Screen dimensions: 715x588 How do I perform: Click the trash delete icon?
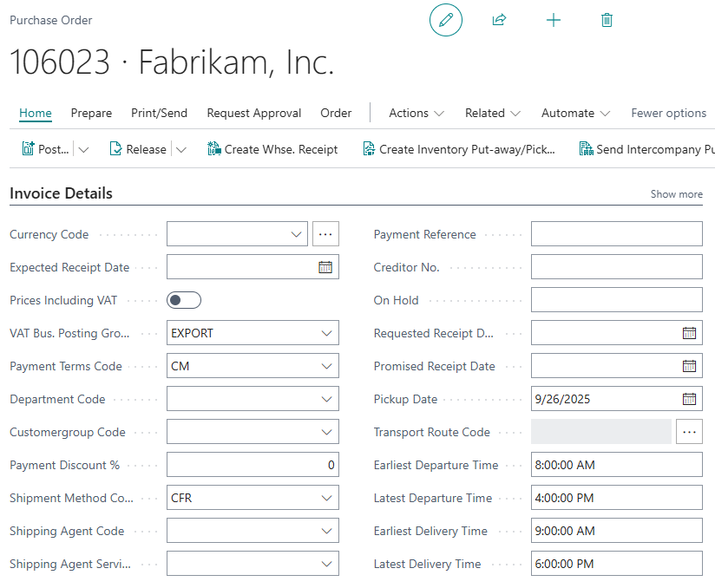[x=607, y=20]
